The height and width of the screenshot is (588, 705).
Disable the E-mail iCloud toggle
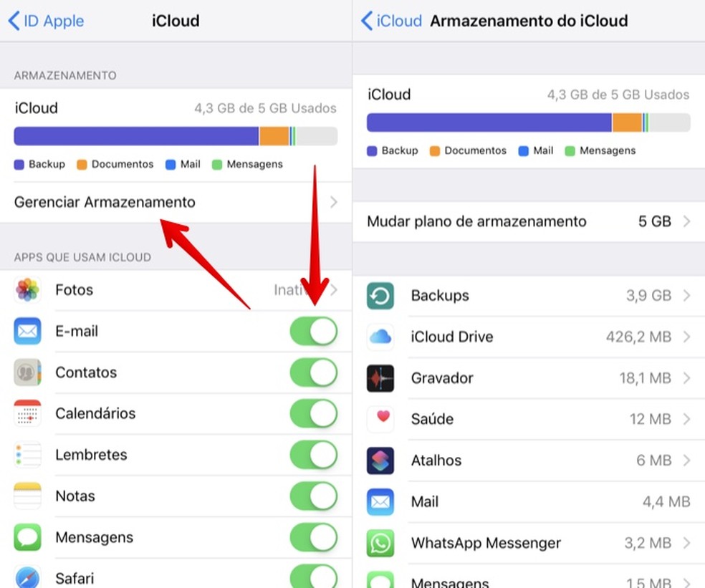coord(313,332)
